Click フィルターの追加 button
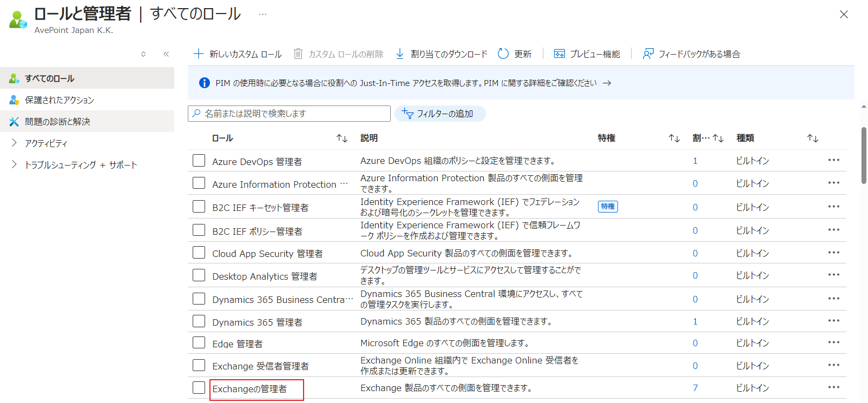This screenshot has height=403, width=868. pos(440,114)
